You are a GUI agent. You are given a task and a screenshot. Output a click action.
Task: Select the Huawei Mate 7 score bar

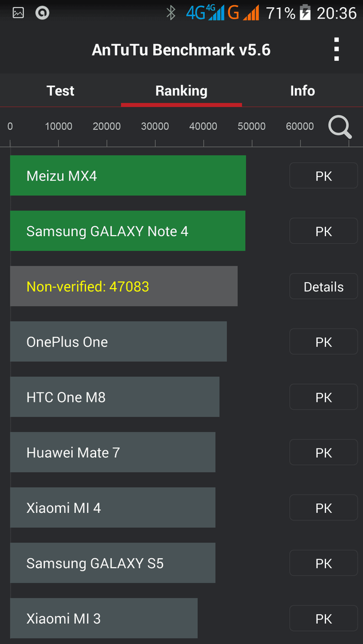pyautogui.click(x=113, y=452)
